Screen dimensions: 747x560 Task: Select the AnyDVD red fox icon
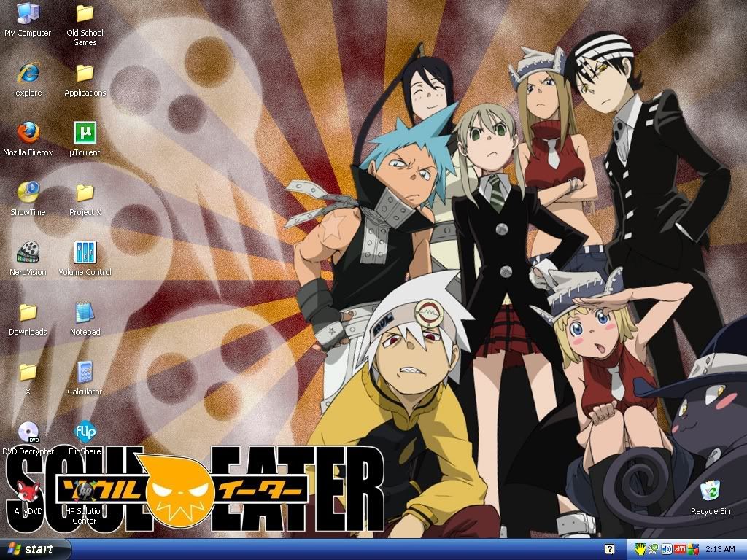[28, 491]
